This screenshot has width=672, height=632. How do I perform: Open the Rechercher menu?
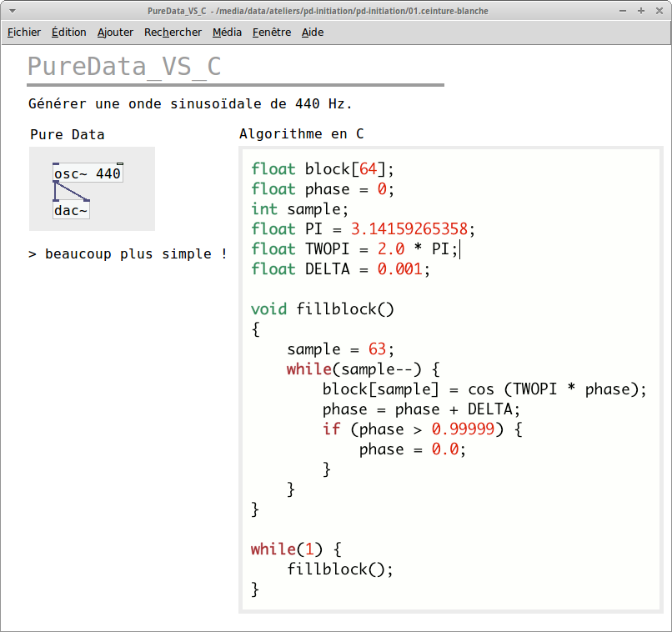[x=173, y=33]
